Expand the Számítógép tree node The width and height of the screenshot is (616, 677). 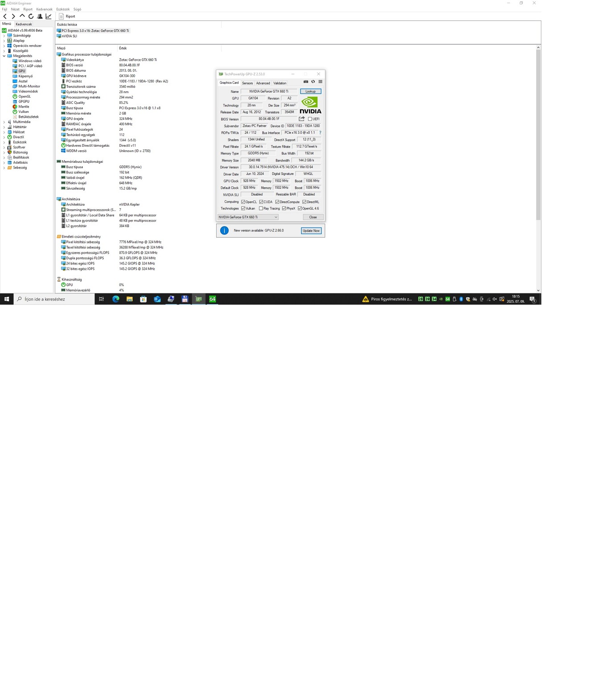pos(4,36)
